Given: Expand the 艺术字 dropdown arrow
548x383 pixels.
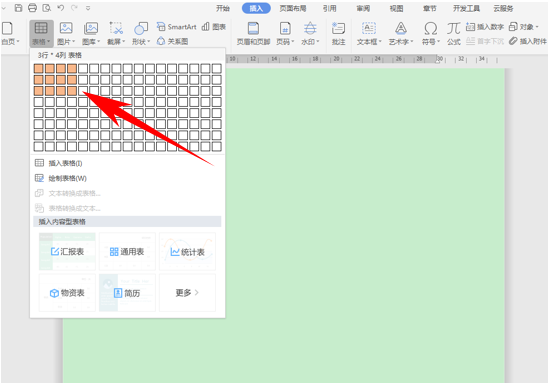Looking at the screenshot, I should [x=412, y=42].
